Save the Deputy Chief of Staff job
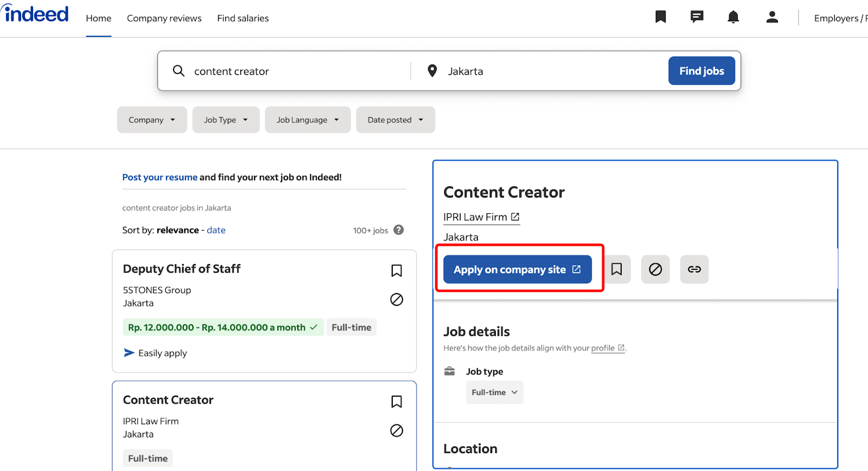 (397, 271)
